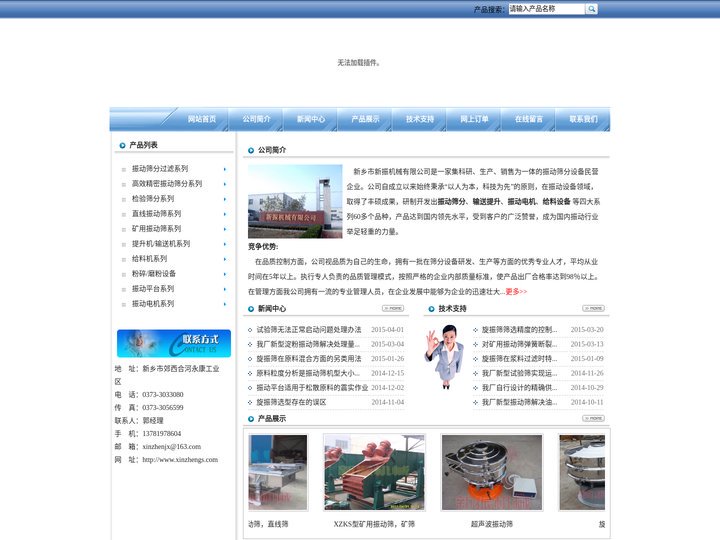The image size is (720, 540).
Task: Click MORE button in 新闻中心 header
Action: pos(393,308)
